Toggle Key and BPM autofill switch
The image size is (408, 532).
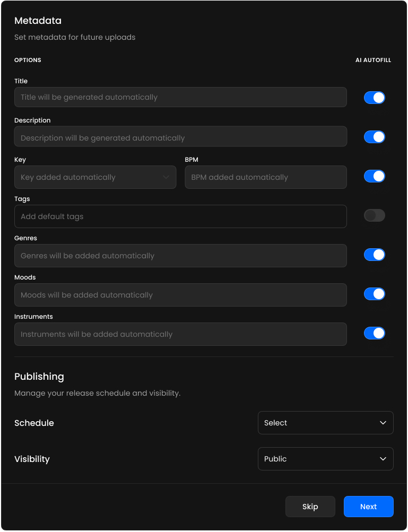point(374,176)
